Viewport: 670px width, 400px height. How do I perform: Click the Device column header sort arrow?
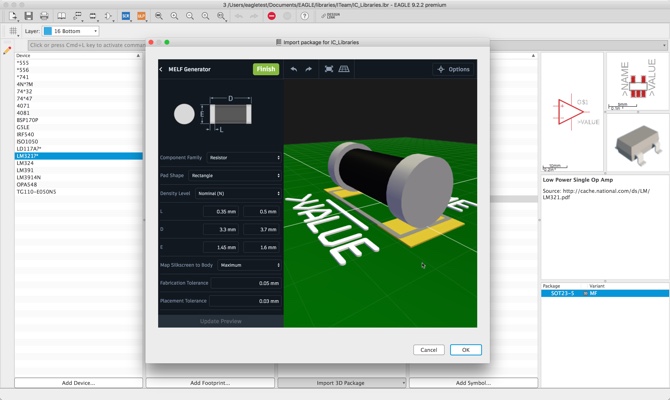(138, 56)
